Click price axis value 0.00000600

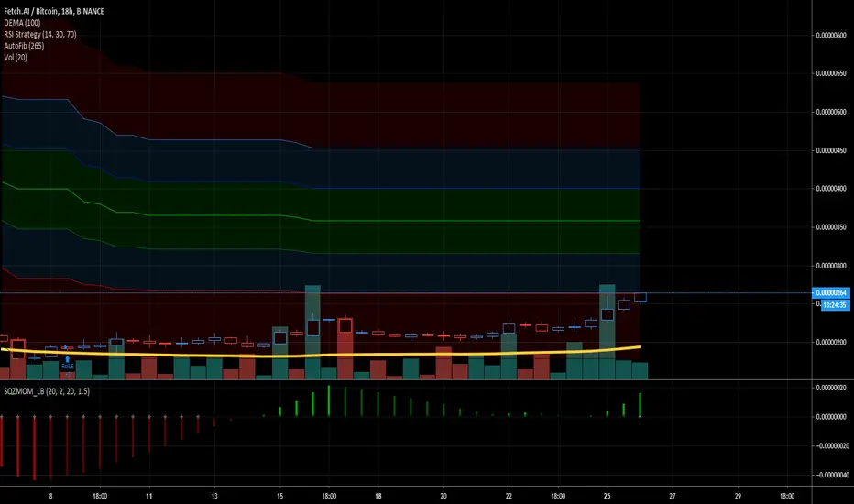pyautogui.click(x=831, y=36)
